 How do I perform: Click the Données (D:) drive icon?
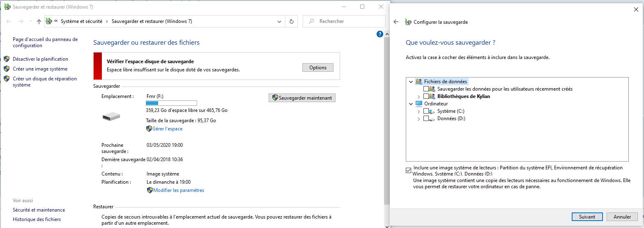pyautogui.click(x=432, y=119)
